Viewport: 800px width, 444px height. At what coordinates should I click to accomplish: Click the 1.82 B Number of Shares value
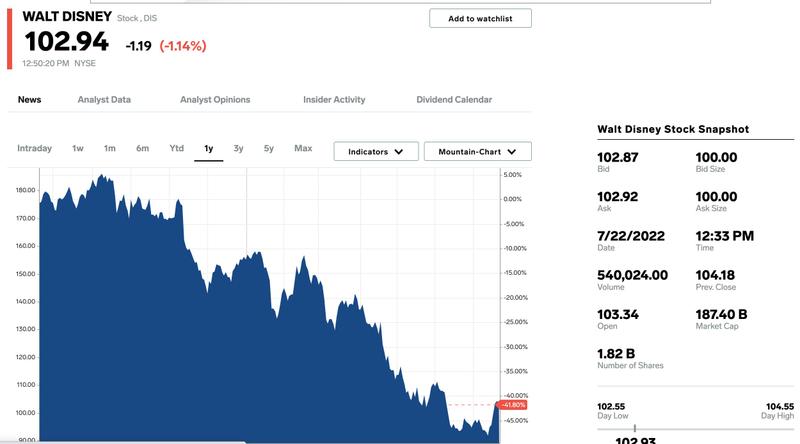coord(616,354)
